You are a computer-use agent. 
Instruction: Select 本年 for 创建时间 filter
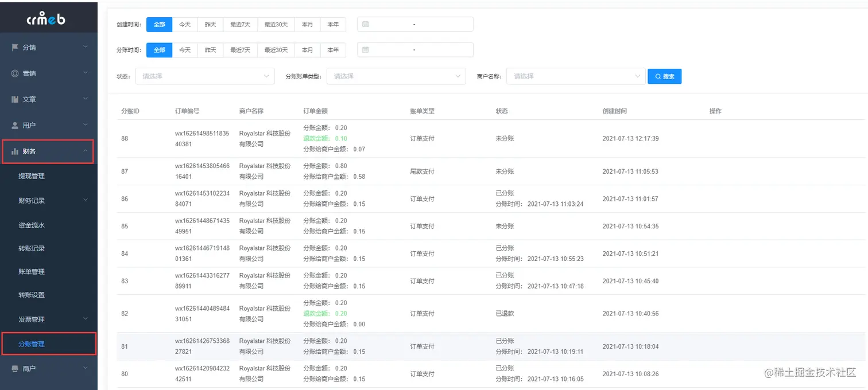coord(333,25)
